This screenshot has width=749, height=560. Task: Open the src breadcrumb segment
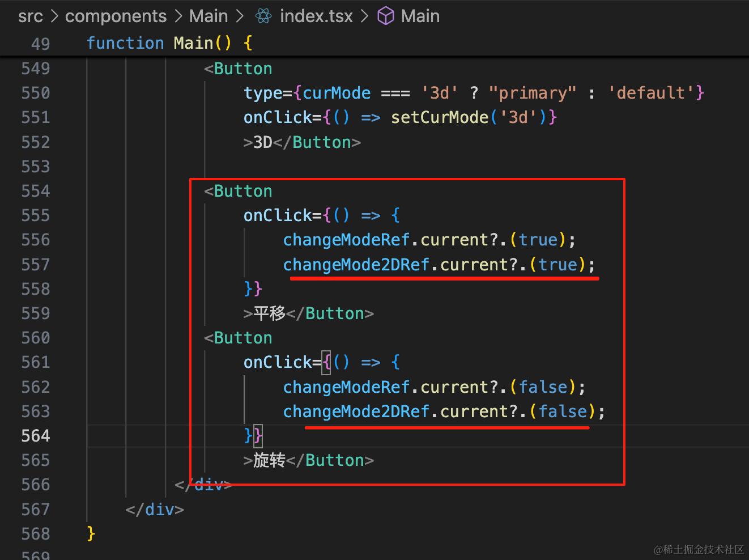click(x=31, y=16)
